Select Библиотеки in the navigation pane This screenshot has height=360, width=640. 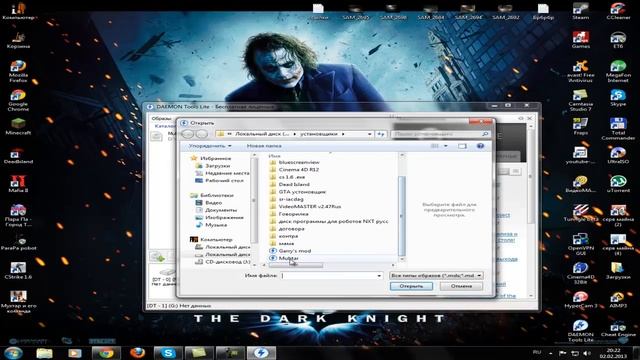point(217,196)
